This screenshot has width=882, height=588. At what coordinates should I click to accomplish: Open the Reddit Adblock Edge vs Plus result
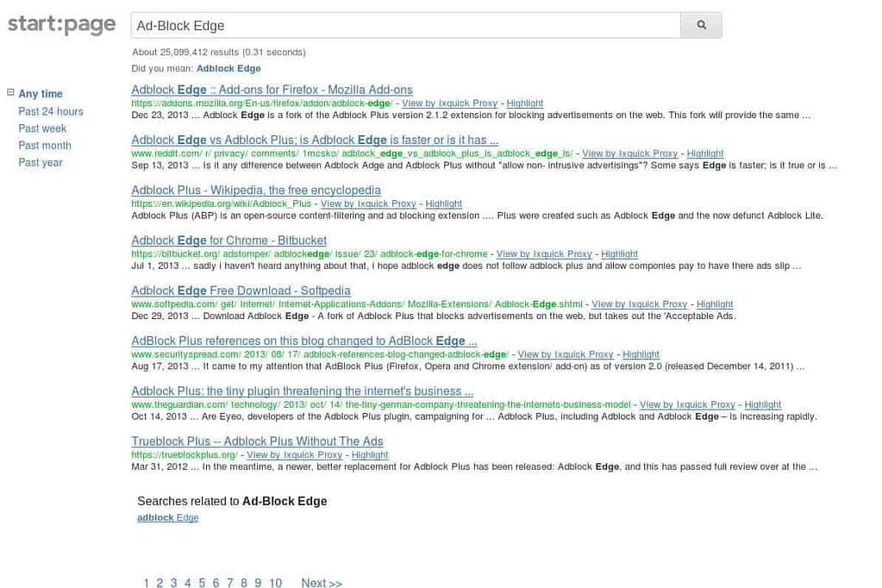[x=315, y=140]
